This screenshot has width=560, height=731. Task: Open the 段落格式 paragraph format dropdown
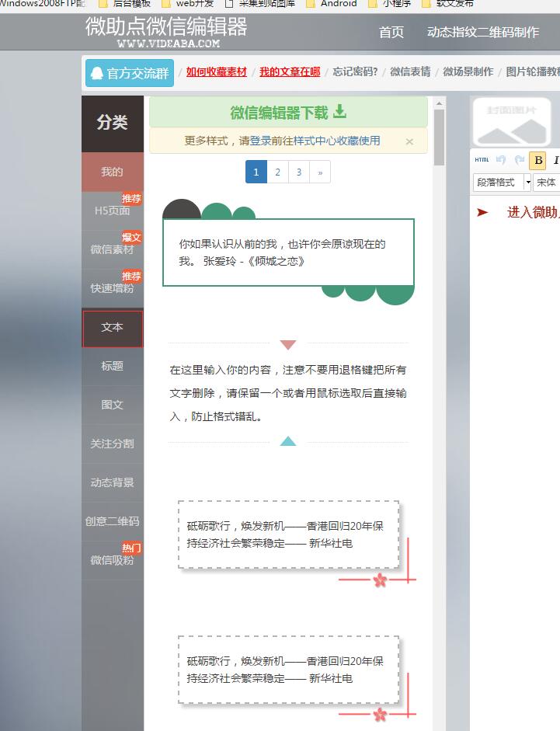tap(502, 182)
